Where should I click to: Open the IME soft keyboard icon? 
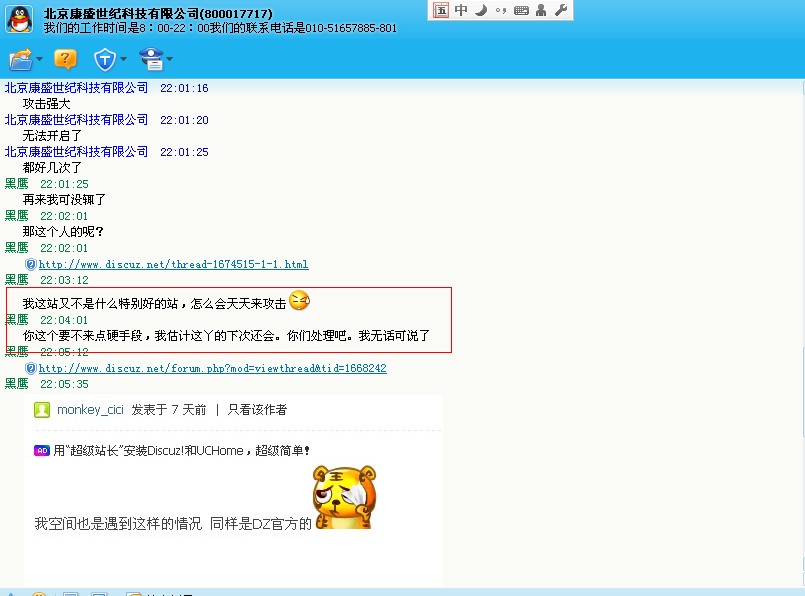[x=521, y=10]
